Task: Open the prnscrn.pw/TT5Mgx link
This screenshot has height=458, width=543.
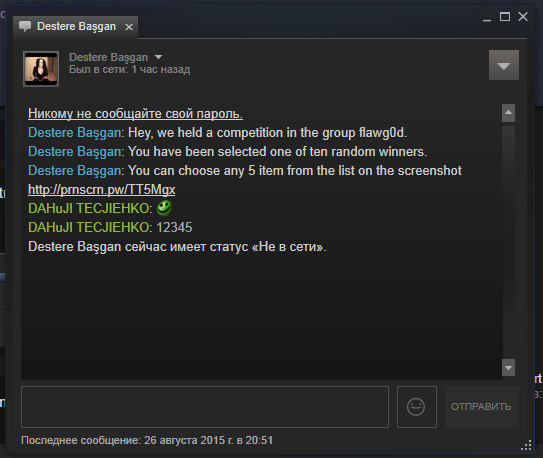Action: click(101, 190)
